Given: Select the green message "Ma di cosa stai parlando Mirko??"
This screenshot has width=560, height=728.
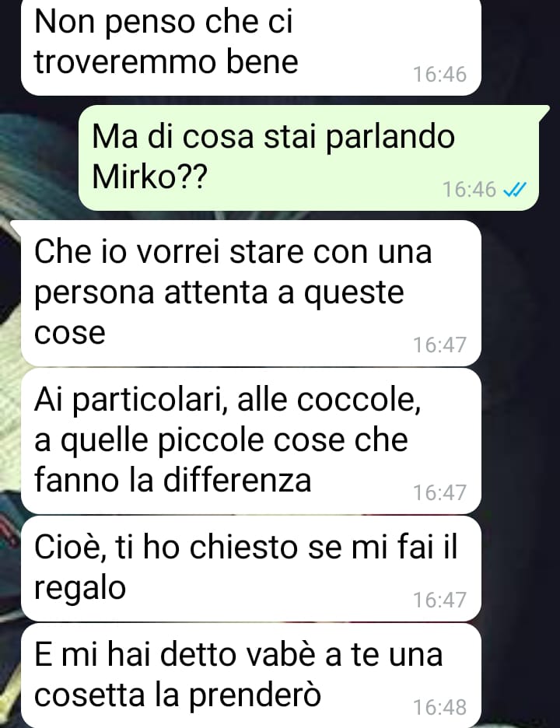Looking at the screenshot, I should [309, 158].
